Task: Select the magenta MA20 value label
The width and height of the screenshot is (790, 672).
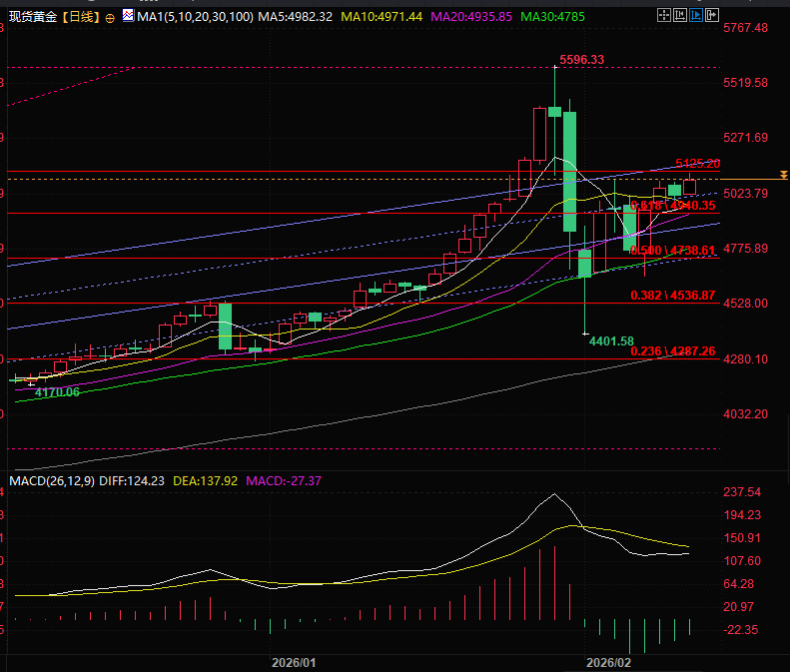Action: point(470,17)
